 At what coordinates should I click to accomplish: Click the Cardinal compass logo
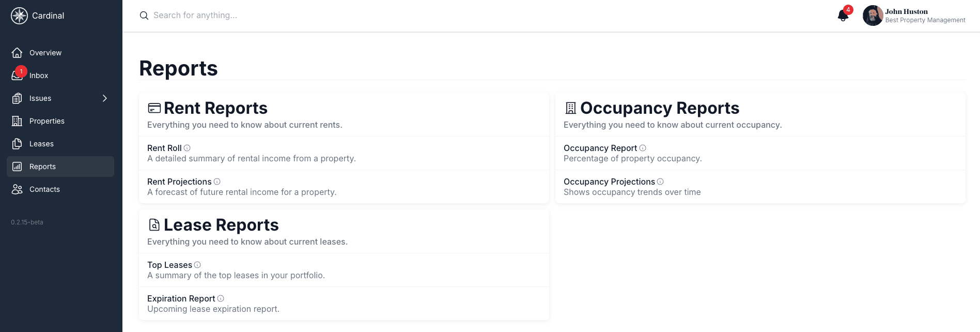19,16
